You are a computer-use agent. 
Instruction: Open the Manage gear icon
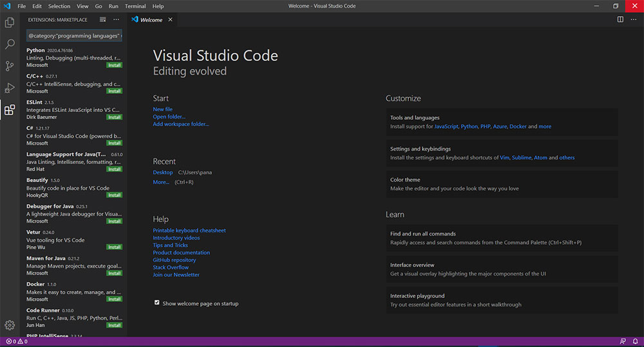click(x=10, y=325)
